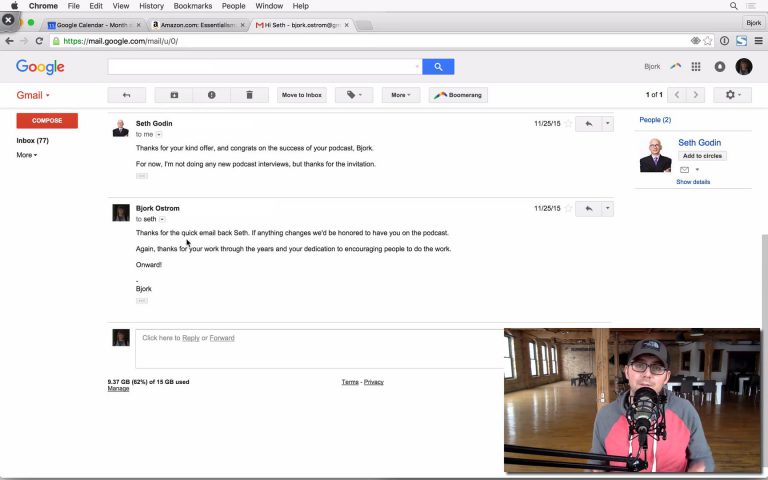The height and width of the screenshot is (480, 768).
Task: Open the Terms link
Action: pos(350,382)
